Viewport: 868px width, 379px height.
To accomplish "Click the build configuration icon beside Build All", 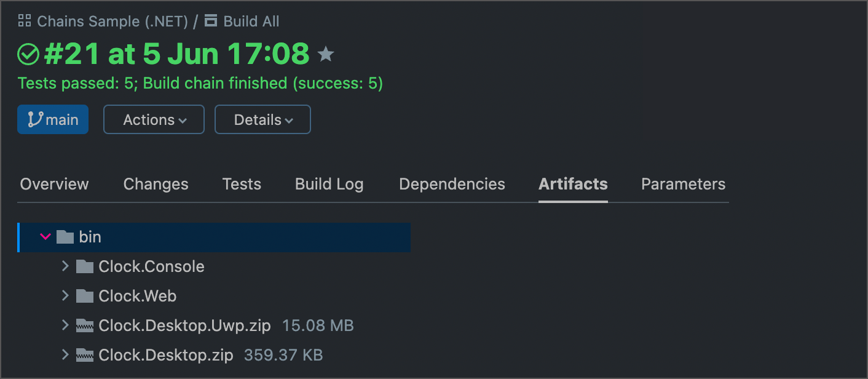I will (x=210, y=20).
